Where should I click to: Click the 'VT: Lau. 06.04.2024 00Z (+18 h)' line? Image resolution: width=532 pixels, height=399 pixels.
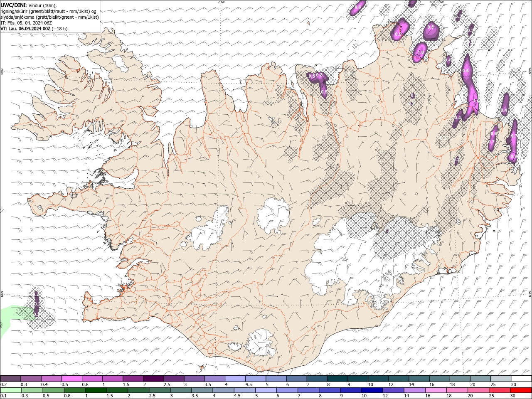click(x=34, y=29)
